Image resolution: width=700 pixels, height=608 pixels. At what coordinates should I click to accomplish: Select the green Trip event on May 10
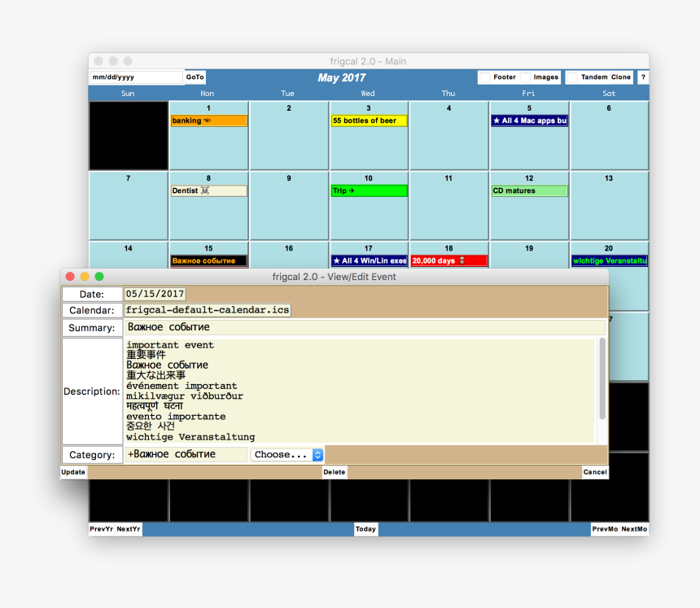coord(369,190)
